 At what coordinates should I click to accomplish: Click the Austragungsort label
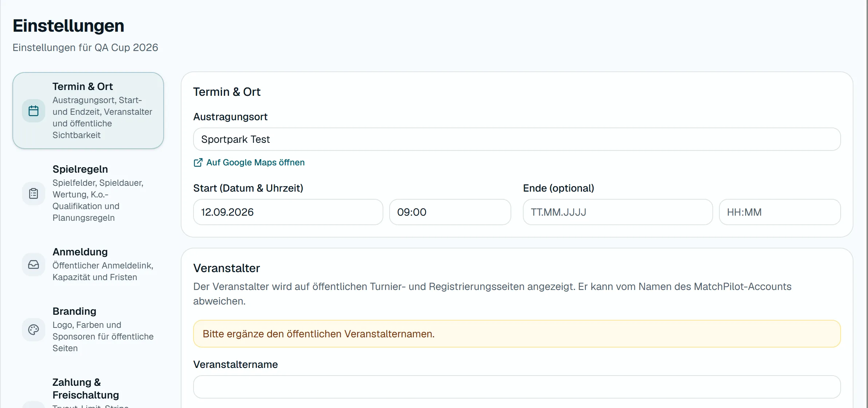(x=230, y=117)
